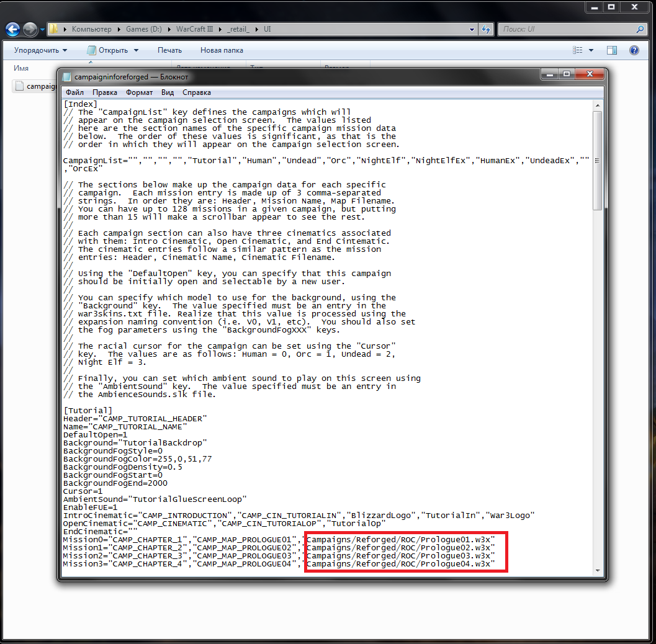Expand the view options dropdown arrow
This screenshot has width=656, height=644.
click(591, 50)
